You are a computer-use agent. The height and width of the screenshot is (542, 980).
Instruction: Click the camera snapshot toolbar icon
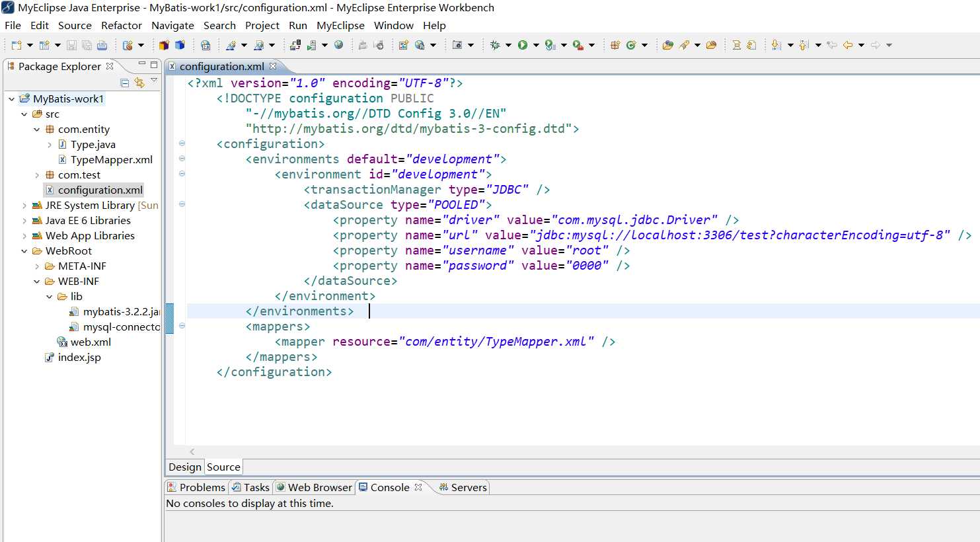point(457,45)
